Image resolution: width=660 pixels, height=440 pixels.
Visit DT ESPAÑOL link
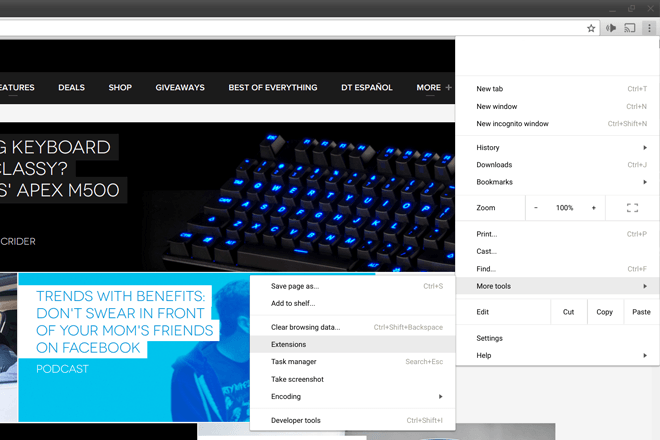(x=367, y=88)
